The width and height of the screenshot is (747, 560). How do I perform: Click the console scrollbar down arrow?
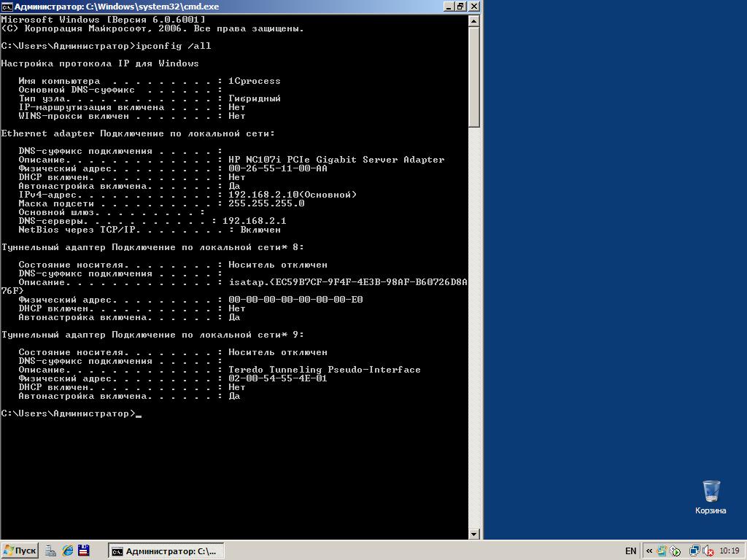(x=473, y=534)
